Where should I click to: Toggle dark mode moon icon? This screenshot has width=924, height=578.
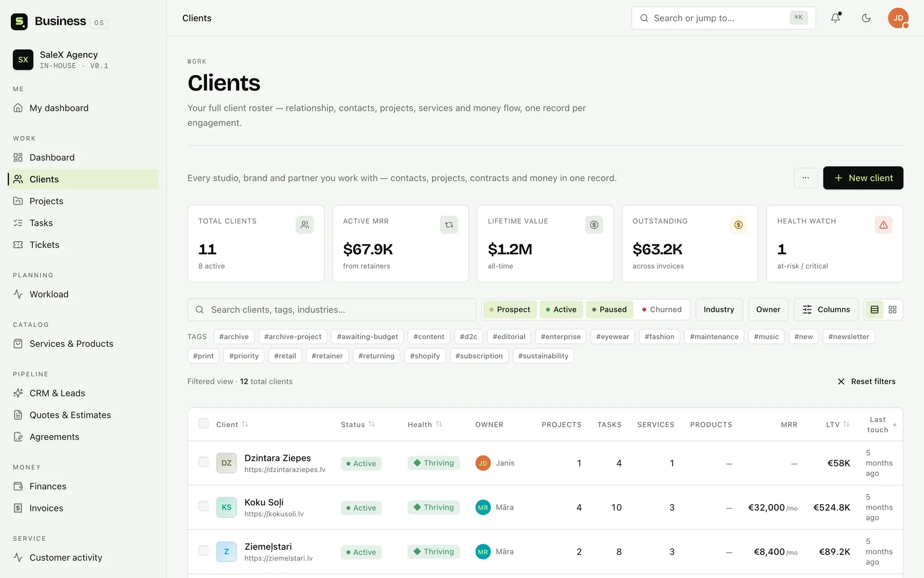coord(866,18)
